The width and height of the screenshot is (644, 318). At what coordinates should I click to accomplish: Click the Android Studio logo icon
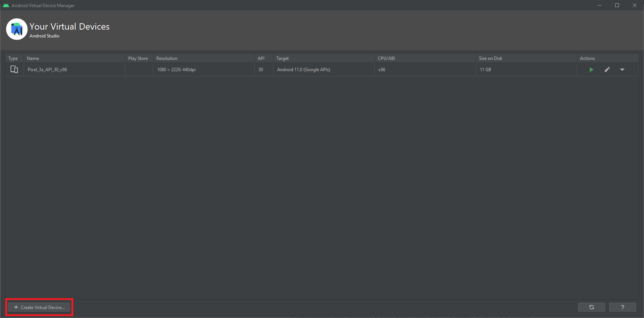tap(17, 29)
